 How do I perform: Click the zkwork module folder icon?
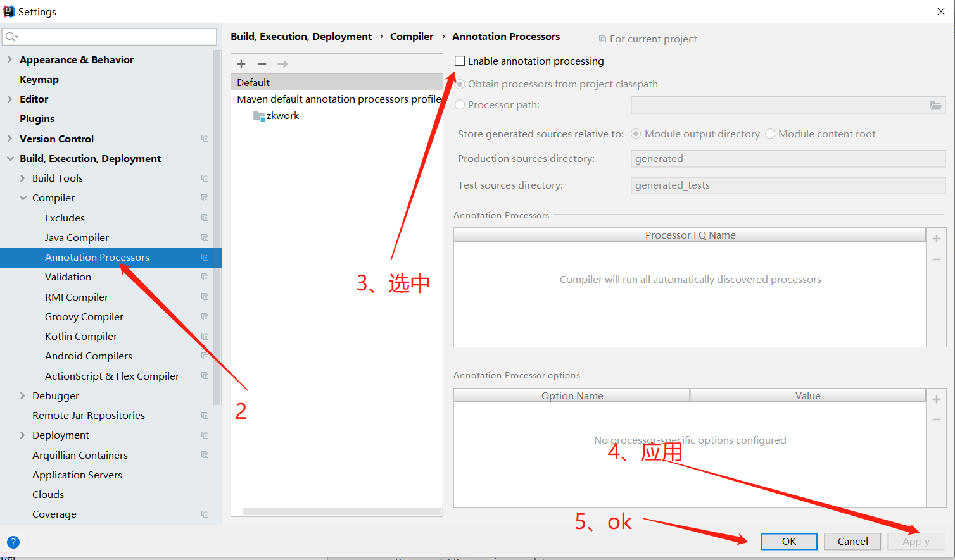258,116
